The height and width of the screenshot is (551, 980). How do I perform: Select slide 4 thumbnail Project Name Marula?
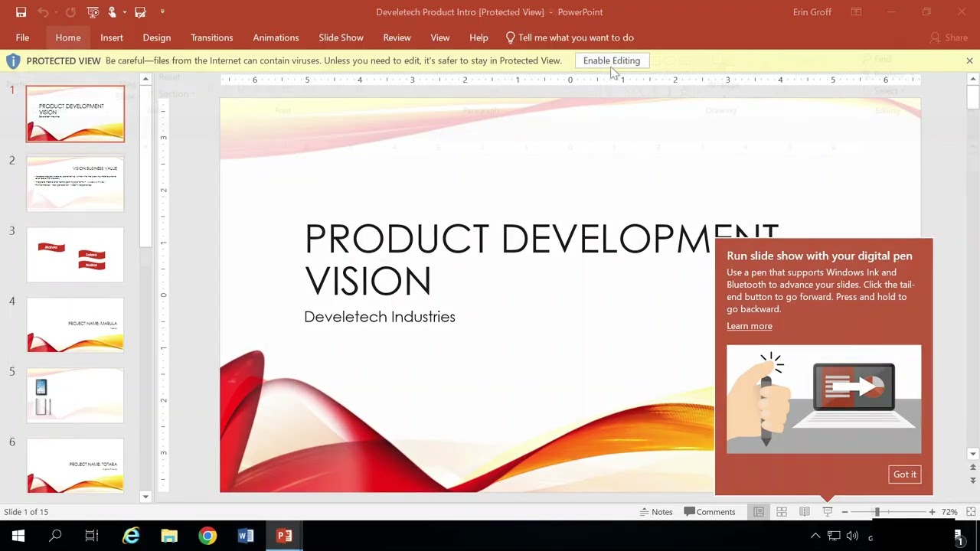pyautogui.click(x=75, y=324)
